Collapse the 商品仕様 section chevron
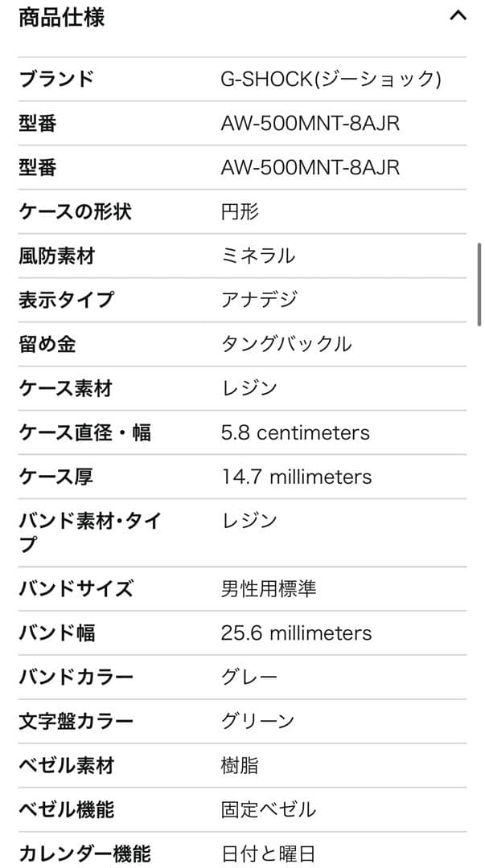Image resolution: width=485 pixels, height=868 pixels. tap(458, 16)
